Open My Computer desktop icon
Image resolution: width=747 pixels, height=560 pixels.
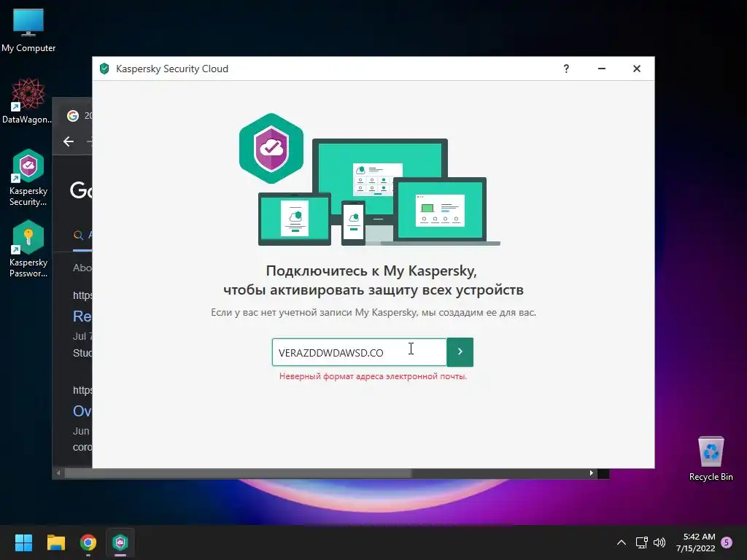[x=28, y=31]
